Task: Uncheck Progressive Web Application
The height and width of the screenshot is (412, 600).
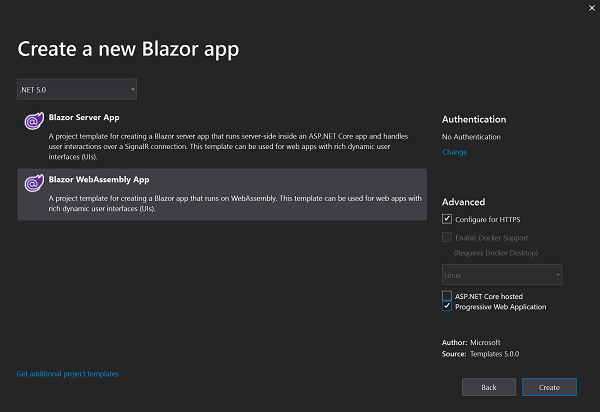Action: coord(447,306)
